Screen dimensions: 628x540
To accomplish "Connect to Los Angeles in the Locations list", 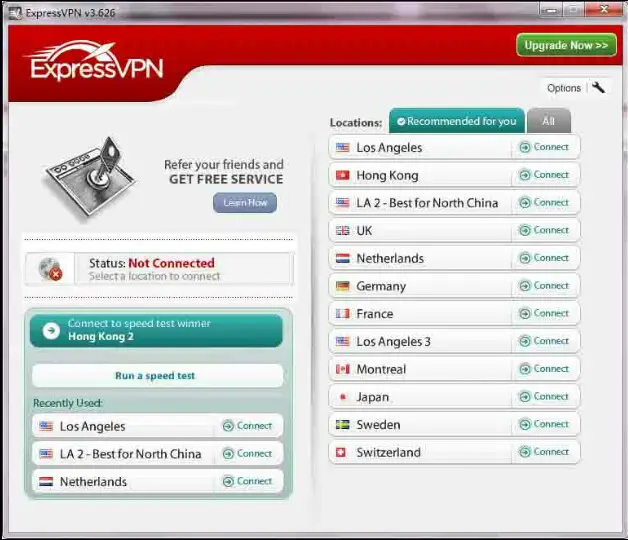I will pyautogui.click(x=544, y=147).
